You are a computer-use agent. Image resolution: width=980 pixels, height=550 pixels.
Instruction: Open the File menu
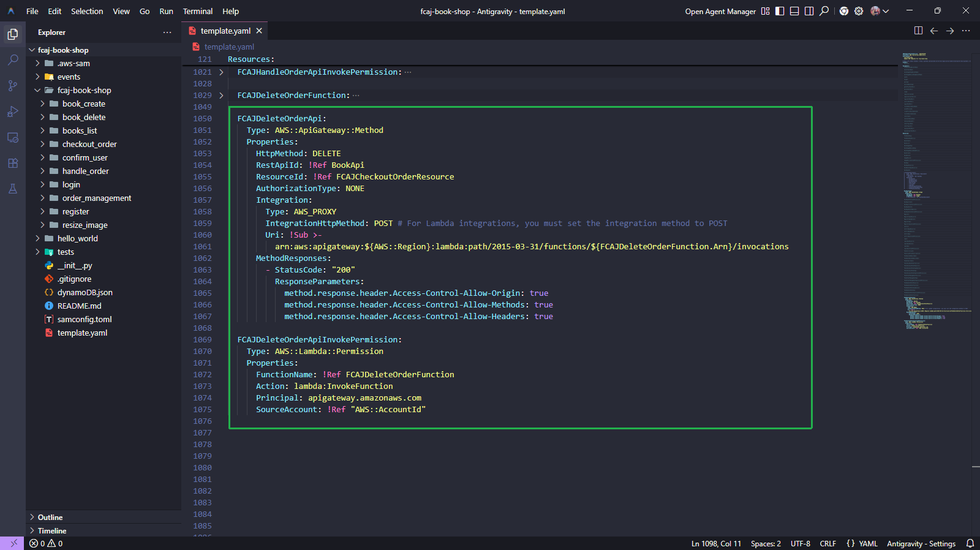coord(32,12)
